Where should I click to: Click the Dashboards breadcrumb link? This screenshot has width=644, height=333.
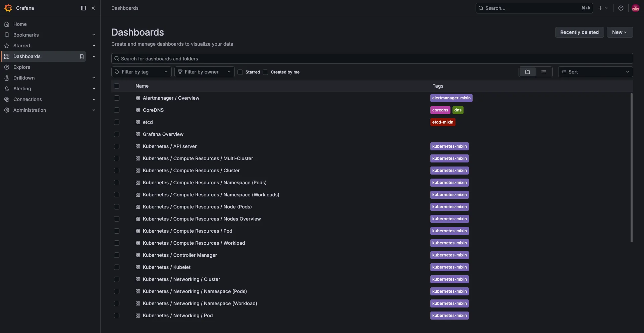[125, 8]
